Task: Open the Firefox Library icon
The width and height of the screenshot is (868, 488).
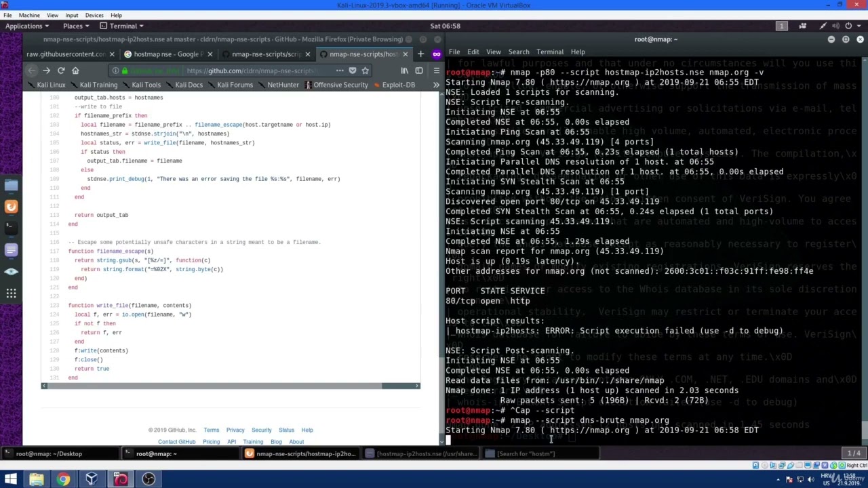Action: pos(405,70)
